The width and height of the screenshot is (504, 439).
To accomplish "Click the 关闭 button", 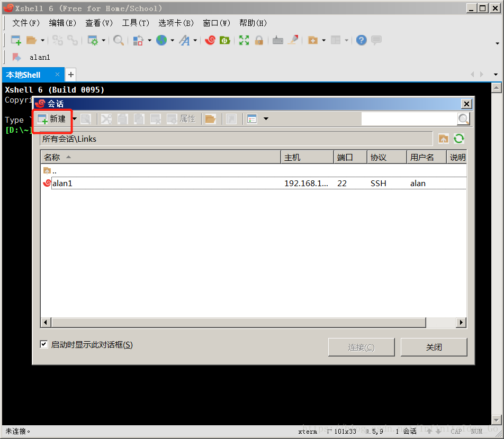I will coord(434,347).
